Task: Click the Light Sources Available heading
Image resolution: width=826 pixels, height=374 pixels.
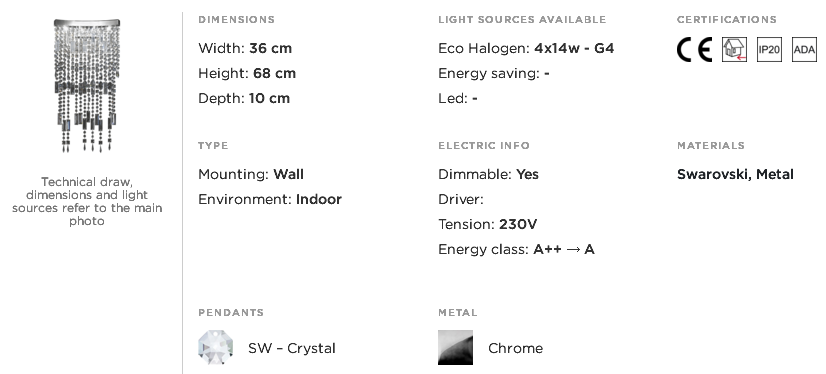Action: [522, 19]
